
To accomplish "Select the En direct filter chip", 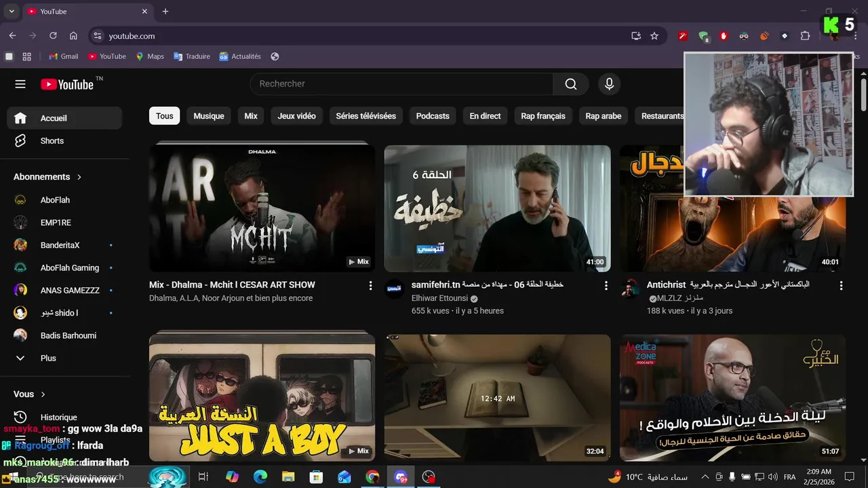I will pyautogui.click(x=485, y=116).
